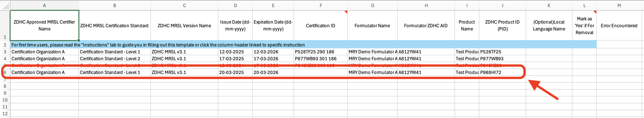Image resolution: width=644 pixels, height=118 pixels.
Task: Click 'ZDHC Product ID (PID)' header cell
Action: (x=502, y=25)
